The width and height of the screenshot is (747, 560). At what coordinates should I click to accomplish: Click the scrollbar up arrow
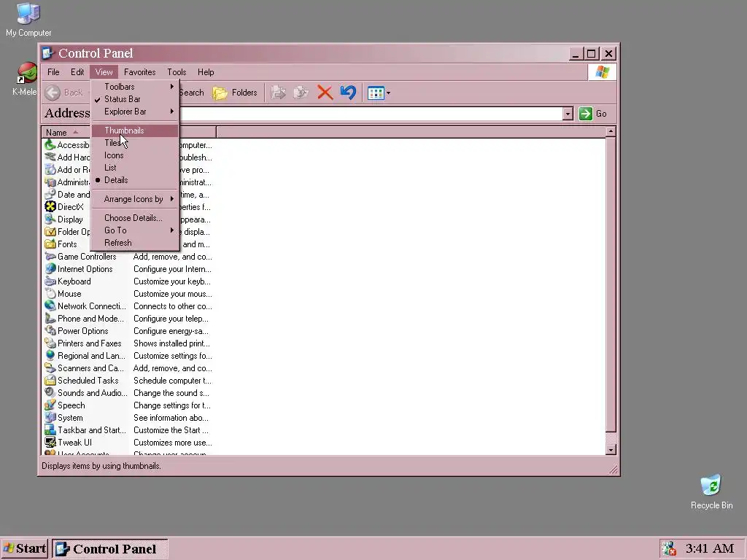(611, 131)
